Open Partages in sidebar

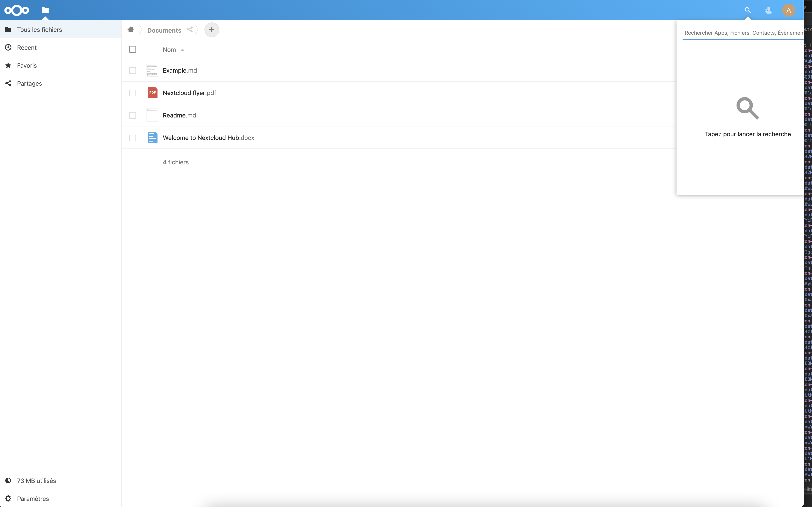point(30,83)
